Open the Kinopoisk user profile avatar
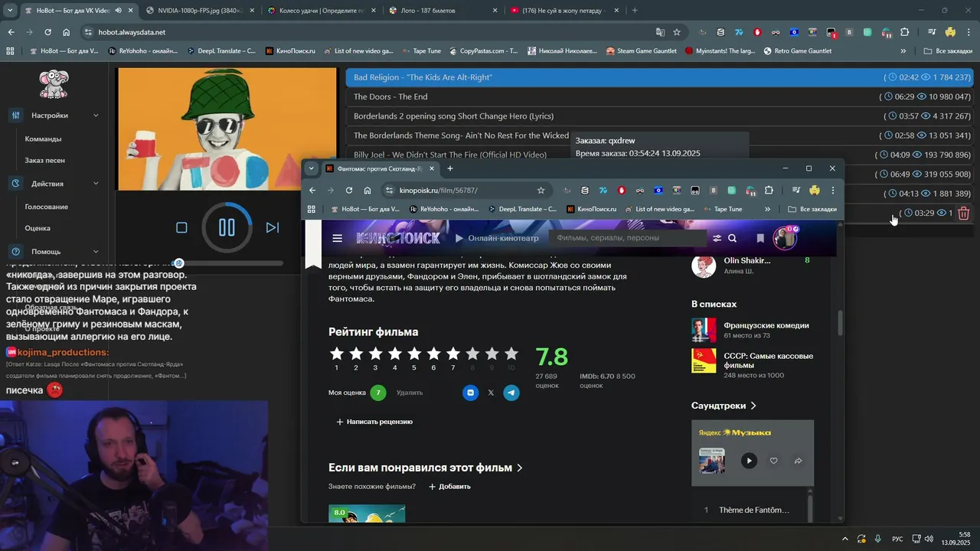The width and height of the screenshot is (980, 551). (785, 238)
